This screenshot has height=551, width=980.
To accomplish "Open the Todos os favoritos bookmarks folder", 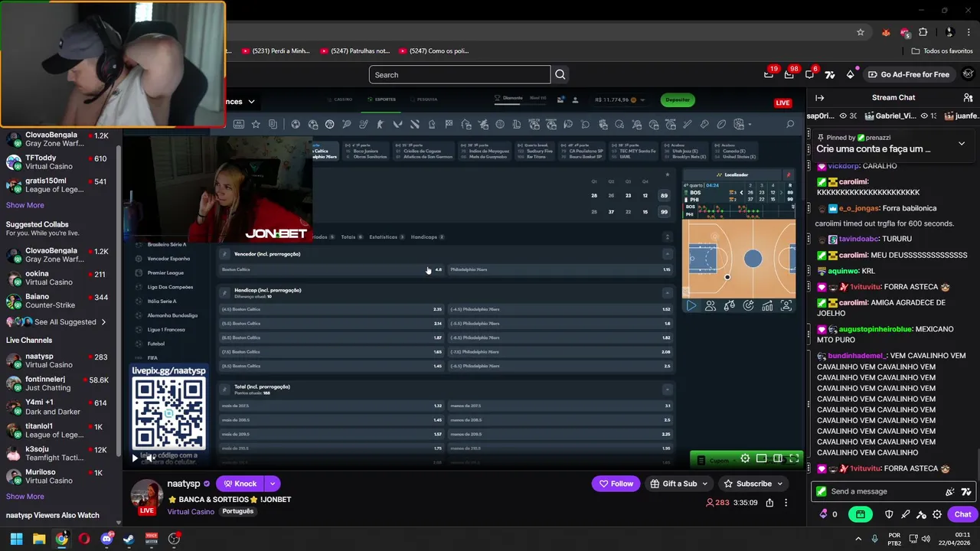I will click(x=942, y=51).
